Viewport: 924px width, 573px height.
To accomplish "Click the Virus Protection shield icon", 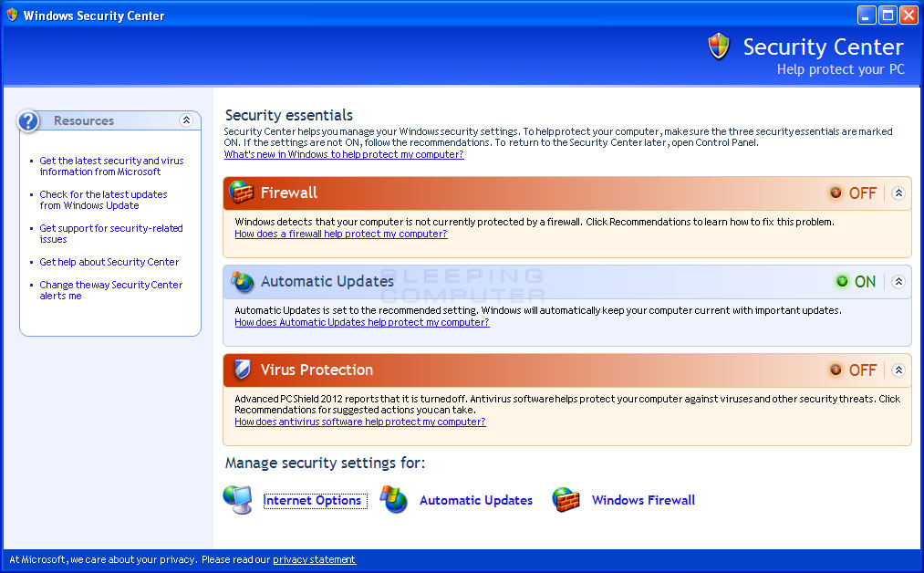I will point(242,370).
